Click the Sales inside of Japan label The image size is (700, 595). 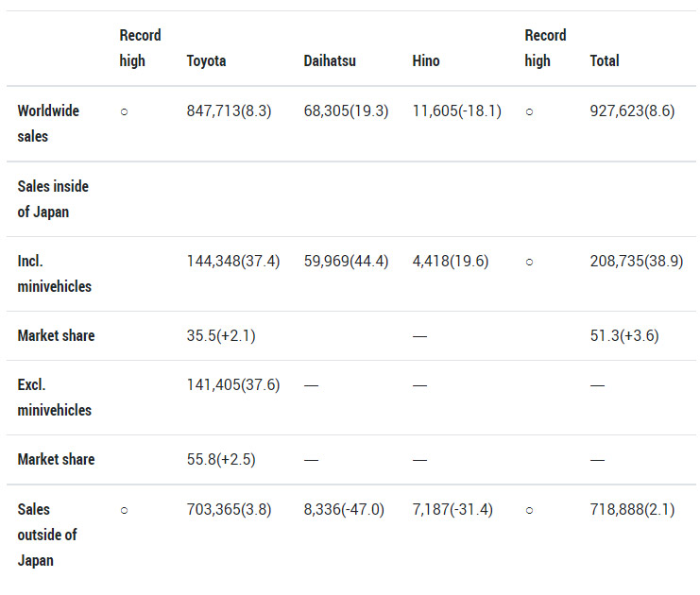click(52, 198)
